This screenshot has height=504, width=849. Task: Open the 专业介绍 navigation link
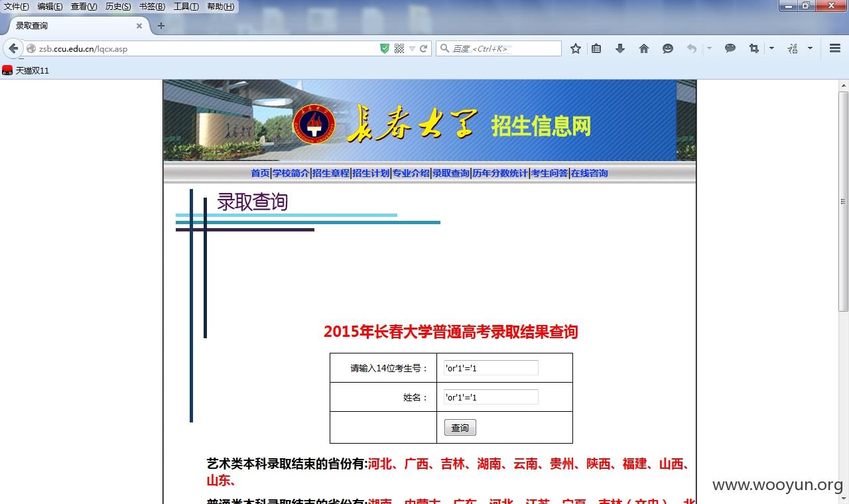click(411, 173)
